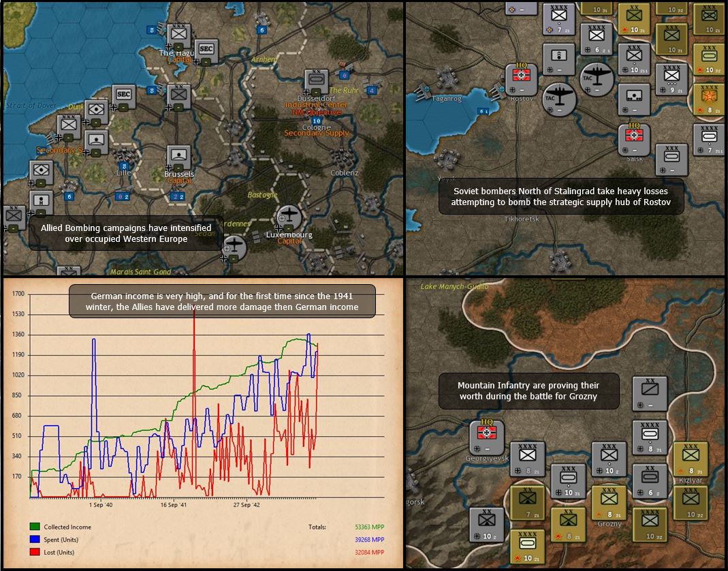Select the German XXX tank corps strength 10 near Grozny

[x=568, y=481]
